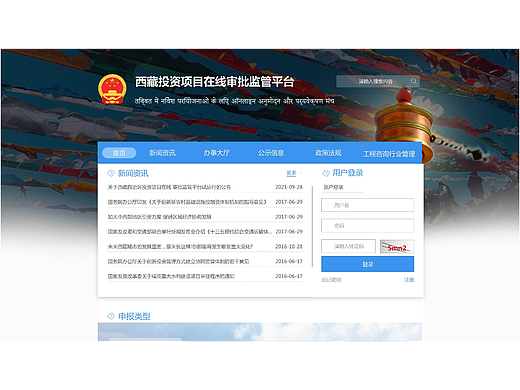Click the date 2021-09-28
This screenshot has width=520, height=390.
pyautogui.click(x=289, y=187)
